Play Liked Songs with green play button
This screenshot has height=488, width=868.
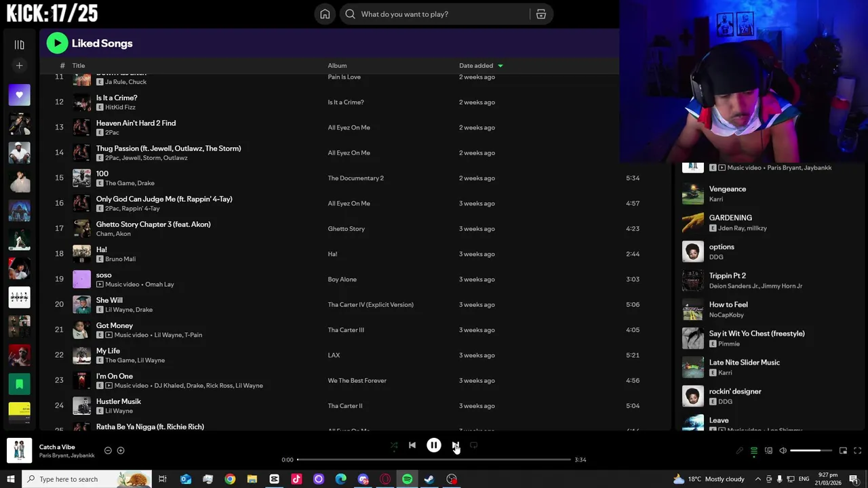[57, 43]
